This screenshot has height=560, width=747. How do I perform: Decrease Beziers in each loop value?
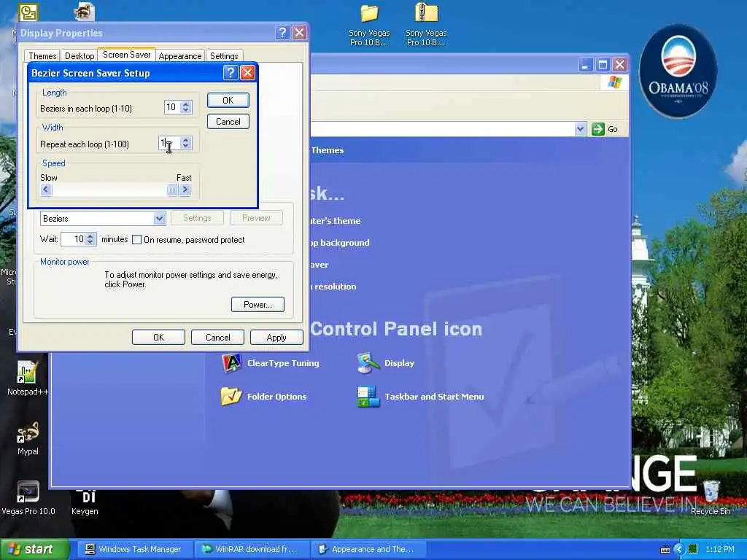(186, 111)
